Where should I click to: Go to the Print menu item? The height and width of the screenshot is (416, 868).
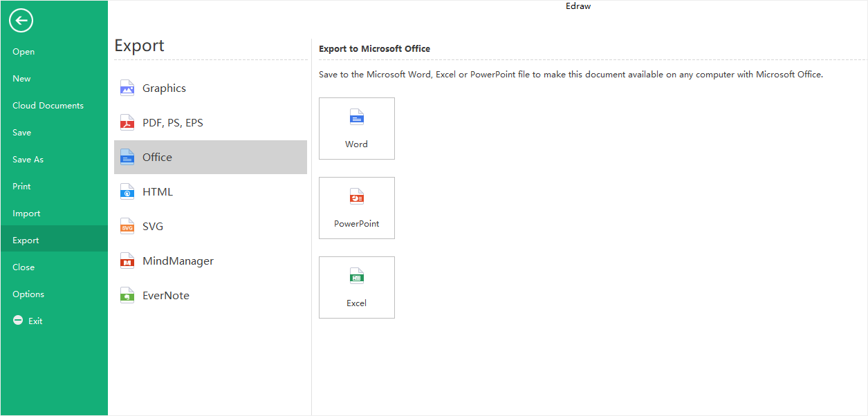coord(21,187)
